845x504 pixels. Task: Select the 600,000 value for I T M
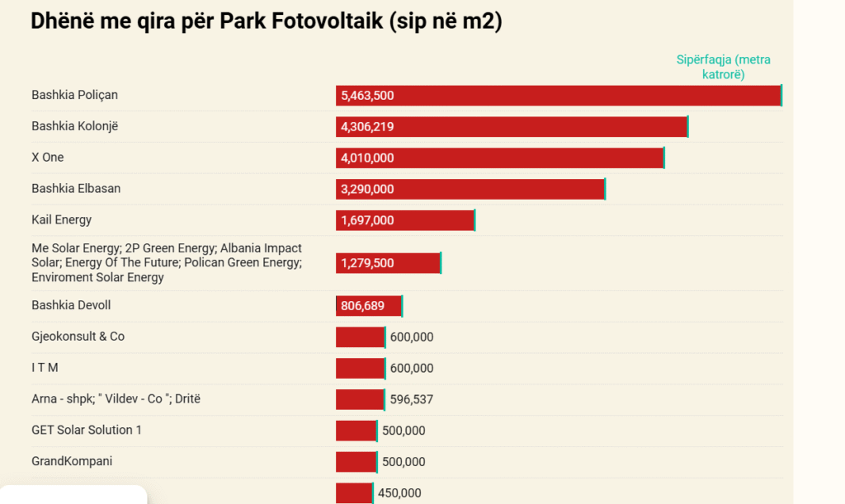412,368
